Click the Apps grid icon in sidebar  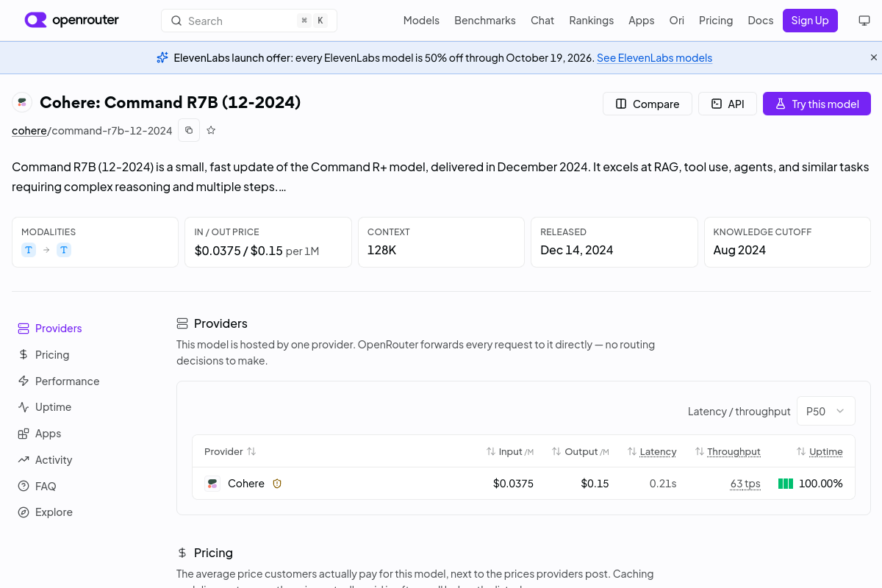[x=24, y=434]
